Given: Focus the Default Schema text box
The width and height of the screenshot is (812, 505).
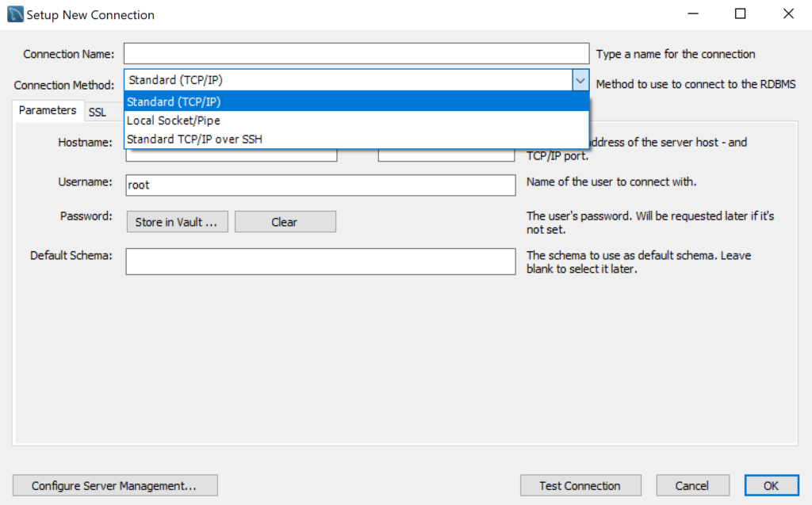Looking at the screenshot, I should [320, 262].
